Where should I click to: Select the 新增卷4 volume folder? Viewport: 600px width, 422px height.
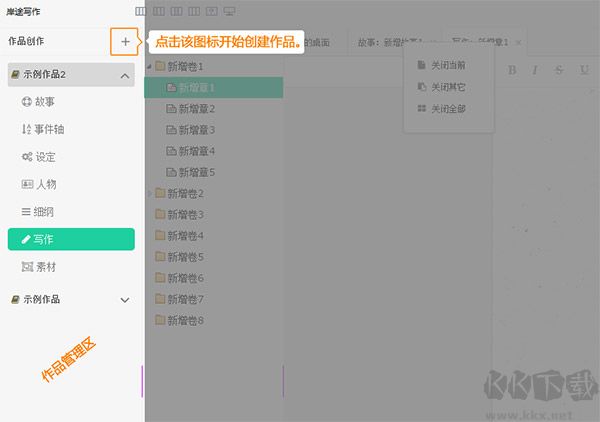point(179,236)
